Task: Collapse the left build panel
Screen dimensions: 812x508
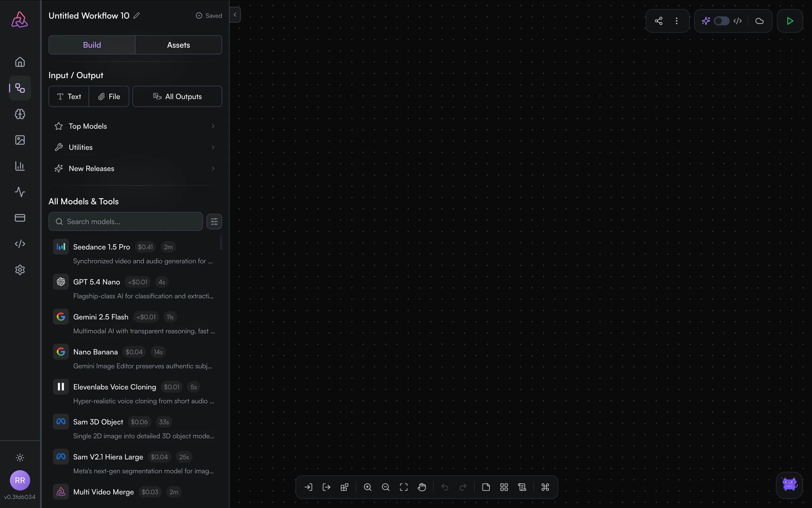Action: tap(235, 15)
